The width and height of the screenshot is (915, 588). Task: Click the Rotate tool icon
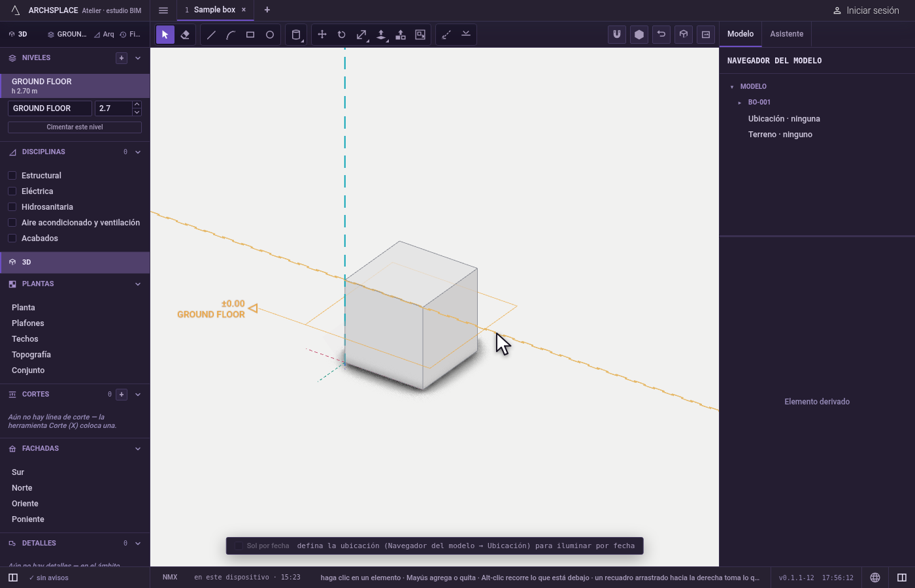342,35
